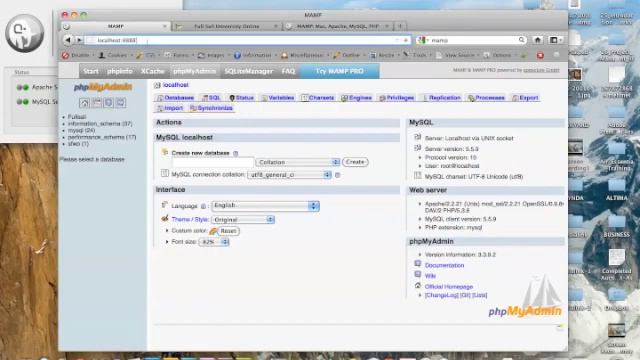Go back with the browser back arrow
Screen dimensions: 640x360
[x=68, y=40]
